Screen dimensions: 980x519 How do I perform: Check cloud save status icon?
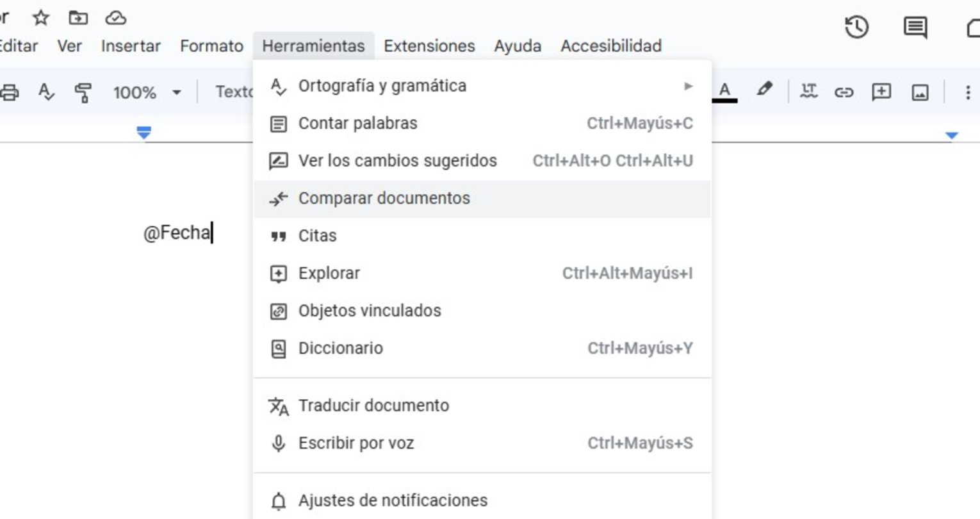[115, 18]
